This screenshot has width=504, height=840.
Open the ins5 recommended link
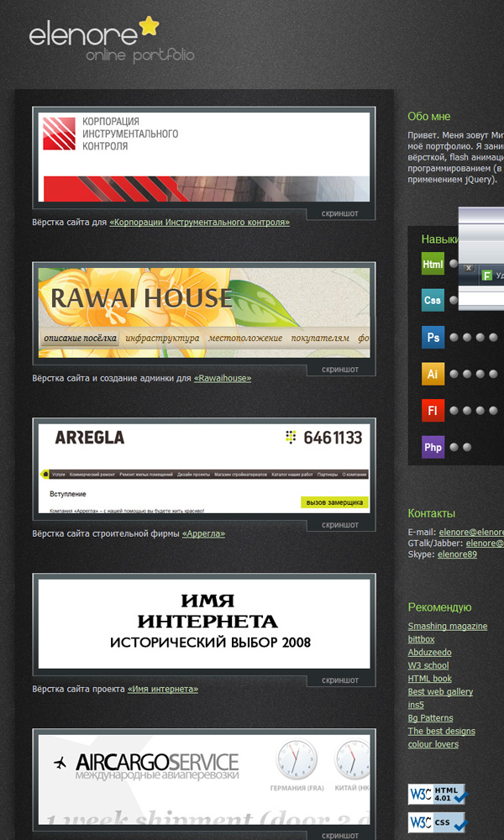click(416, 705)
